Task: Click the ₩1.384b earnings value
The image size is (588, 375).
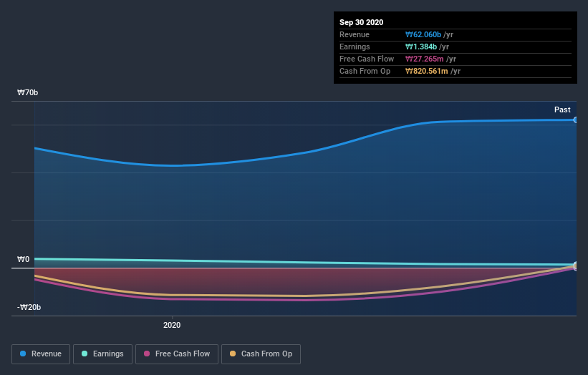Action: coord(420,47)
